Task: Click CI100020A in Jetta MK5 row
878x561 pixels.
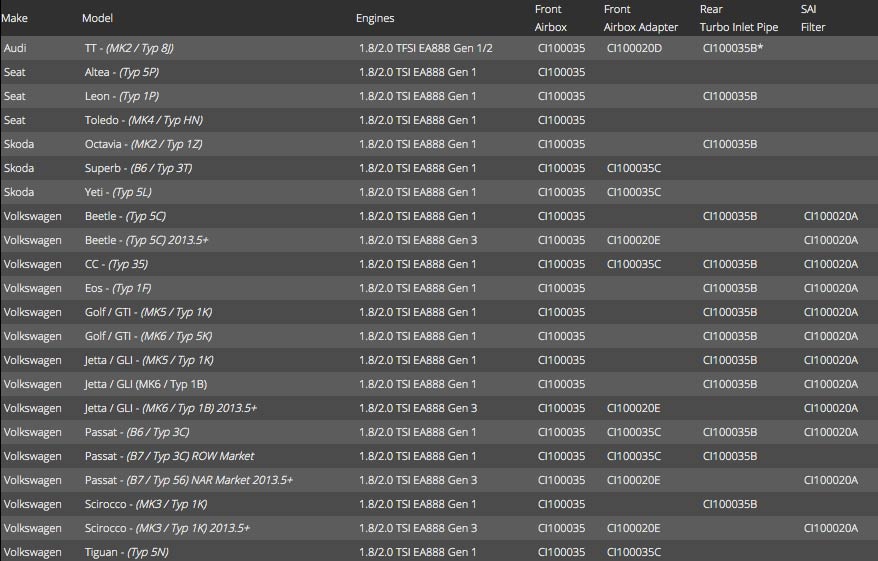Action: click(x=830, y=360)
